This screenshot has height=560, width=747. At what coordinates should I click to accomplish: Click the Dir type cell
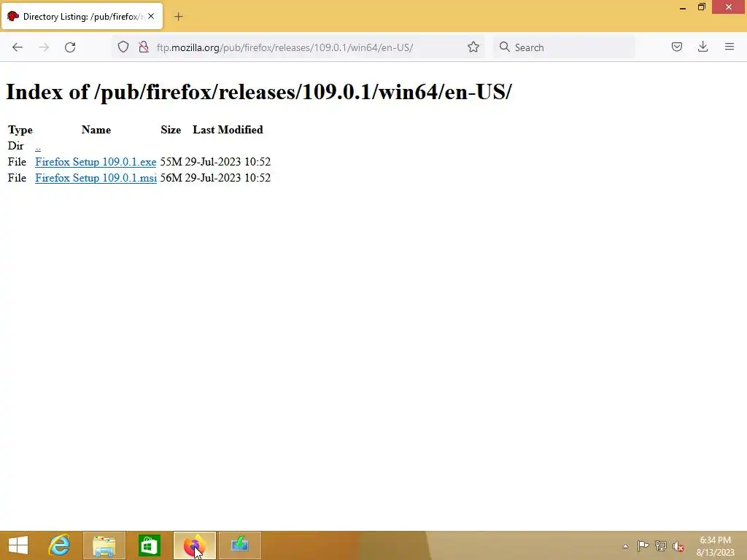click(x=16, y=146)
